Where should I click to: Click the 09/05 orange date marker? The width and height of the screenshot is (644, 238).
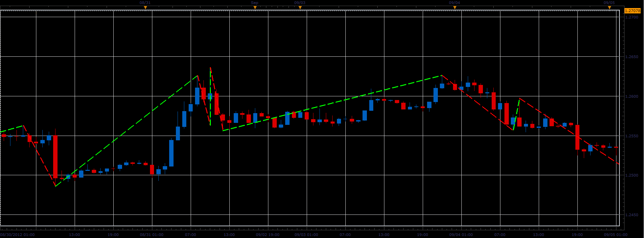[609, 7]
